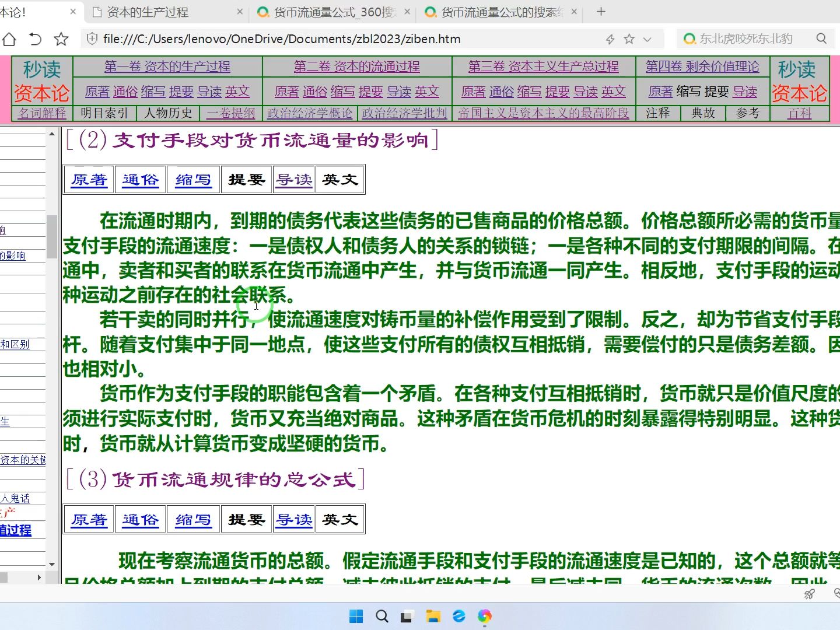Open 导读 under 第三卷 in top navigation
This screenshot has height=630, width=840.
point(586,92)
